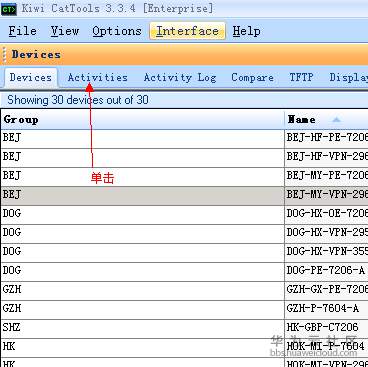Screen dimensions: 368x367
Task: Sort devices by the Name column header
Action: (326, 119)
